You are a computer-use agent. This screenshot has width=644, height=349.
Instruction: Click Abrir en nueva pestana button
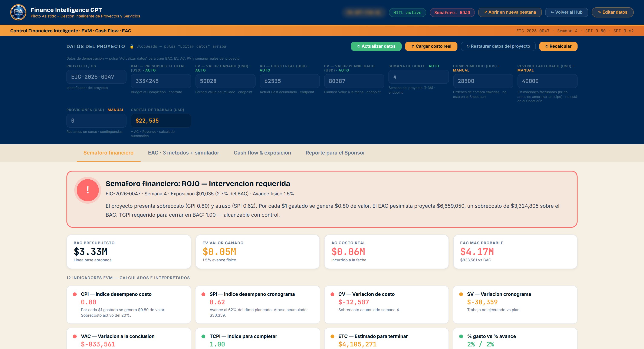(510, 12)
